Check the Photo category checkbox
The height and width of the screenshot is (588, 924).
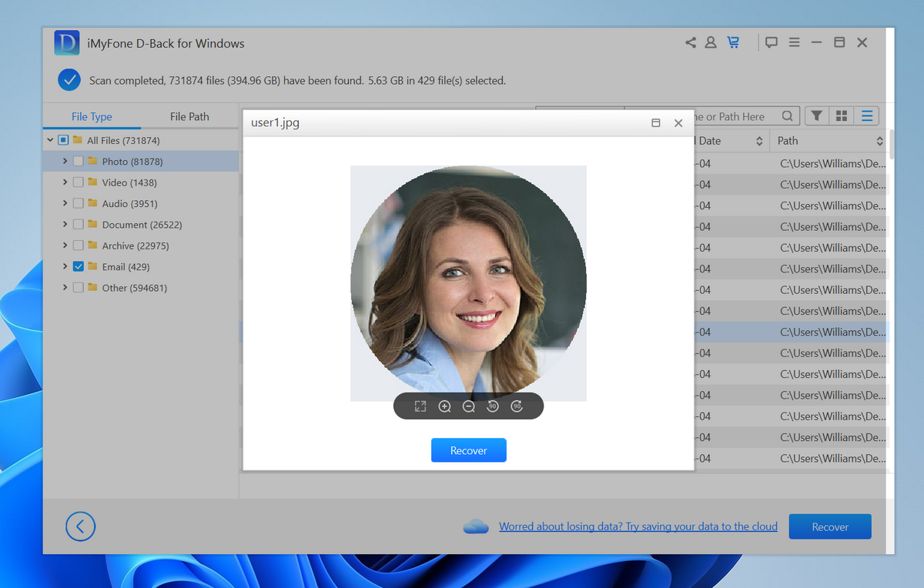click(79, 162)
